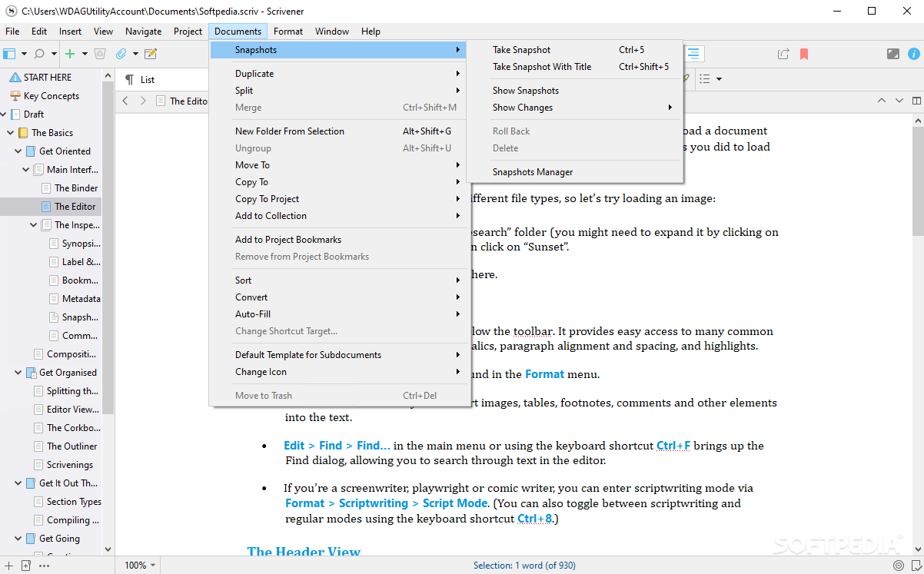This screenshot has height=574, width=924.
Task: Click the paragraph style pilcrow icon
Action: click(x=129, y=79)
